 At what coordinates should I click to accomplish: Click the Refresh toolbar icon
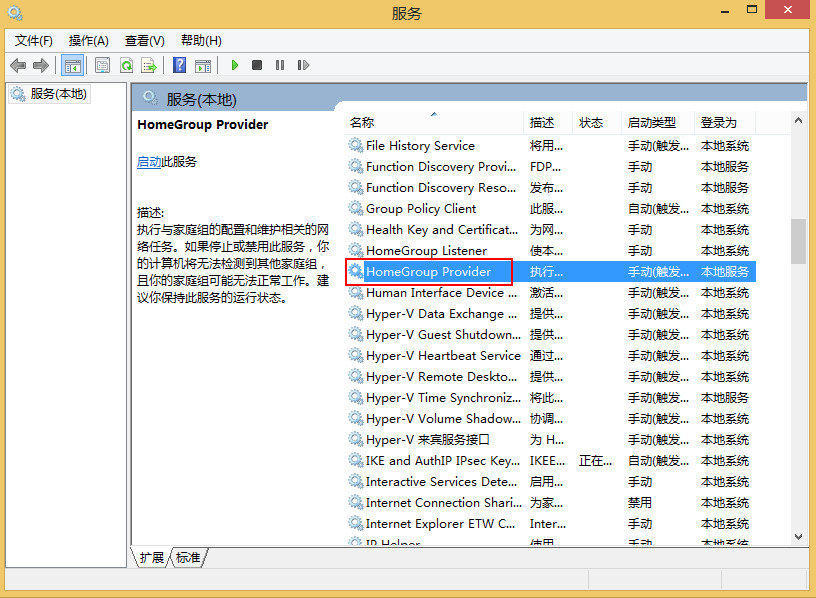pos(126,66)
